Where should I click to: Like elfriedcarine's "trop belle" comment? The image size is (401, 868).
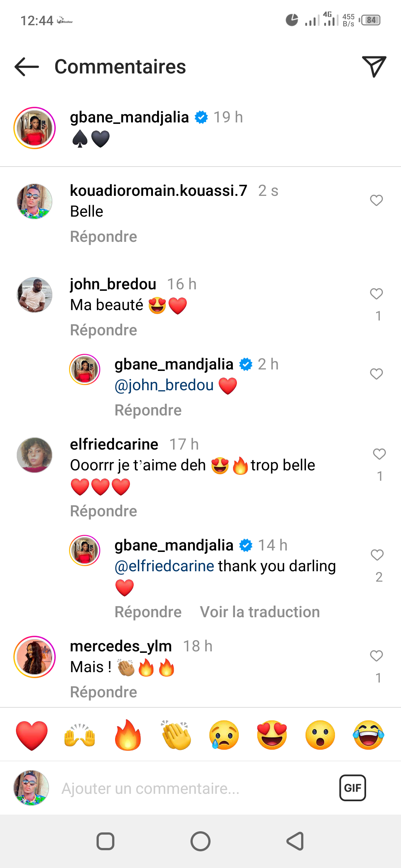click(379, 454)
